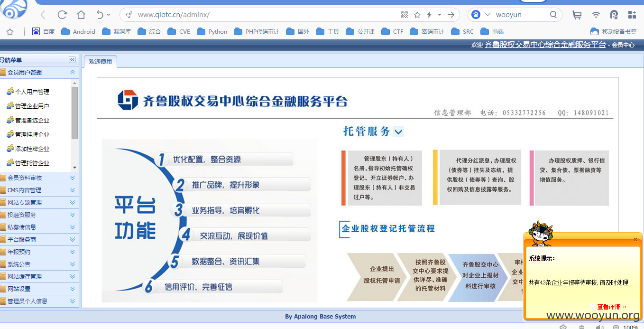644x329 pixels.
Task: Click the Wi-Fi toolbar icon
Action: (596, 15)
